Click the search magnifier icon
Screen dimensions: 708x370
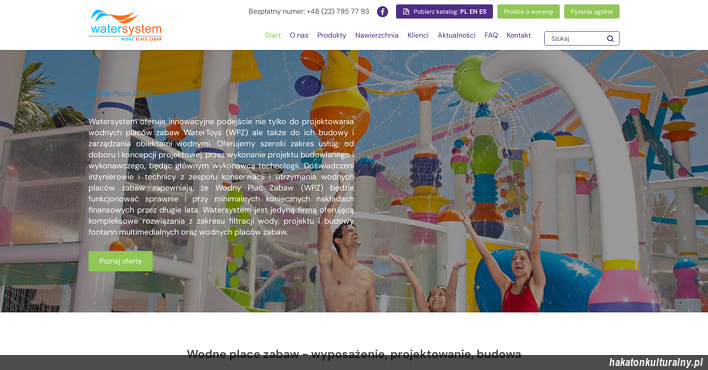(x=610, y=38)
